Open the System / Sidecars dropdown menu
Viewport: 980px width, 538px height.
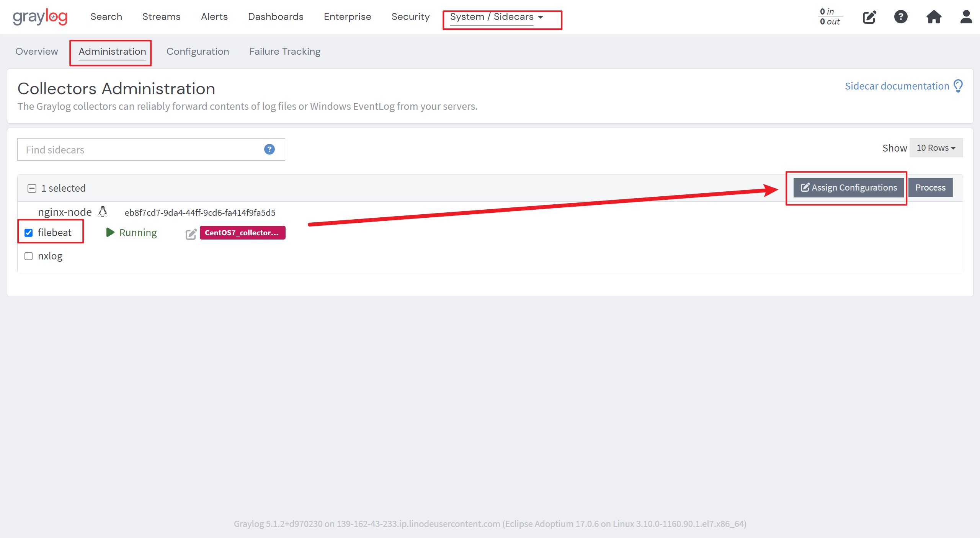(x=497, y=17)
